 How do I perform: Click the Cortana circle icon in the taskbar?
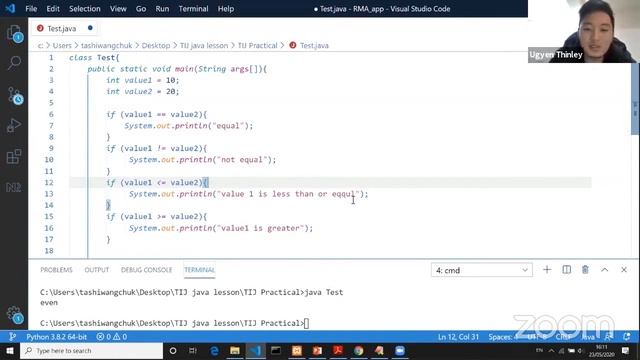point(173,351)
